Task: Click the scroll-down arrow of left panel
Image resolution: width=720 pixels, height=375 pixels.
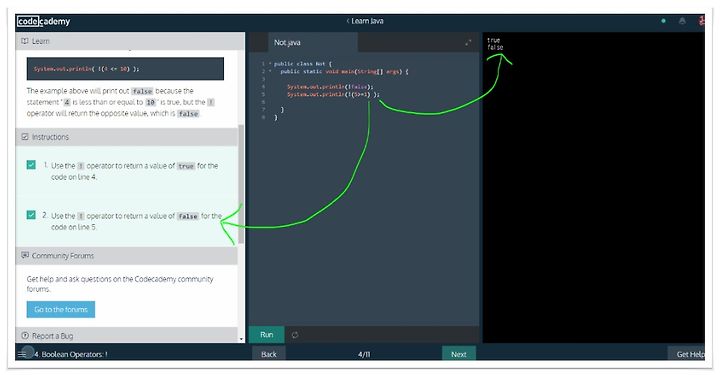Action: click(x=242, y=339)
